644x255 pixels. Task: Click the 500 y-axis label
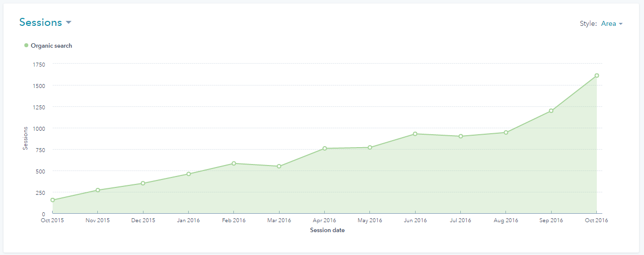tap(41, 171)
